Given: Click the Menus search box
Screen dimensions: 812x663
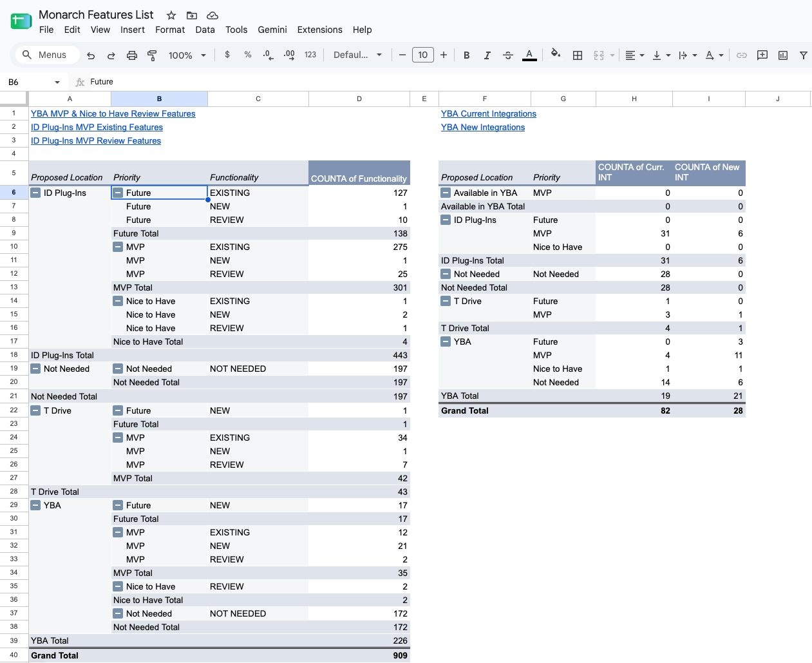Looking at the screenshot, I should click(x=48, y=55).
